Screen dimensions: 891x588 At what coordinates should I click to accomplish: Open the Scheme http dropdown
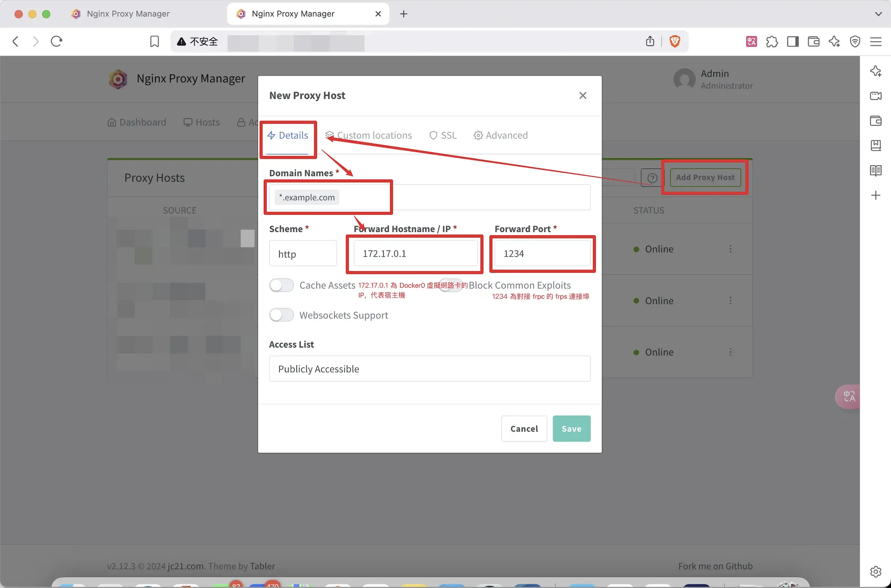tap(303, 254)
